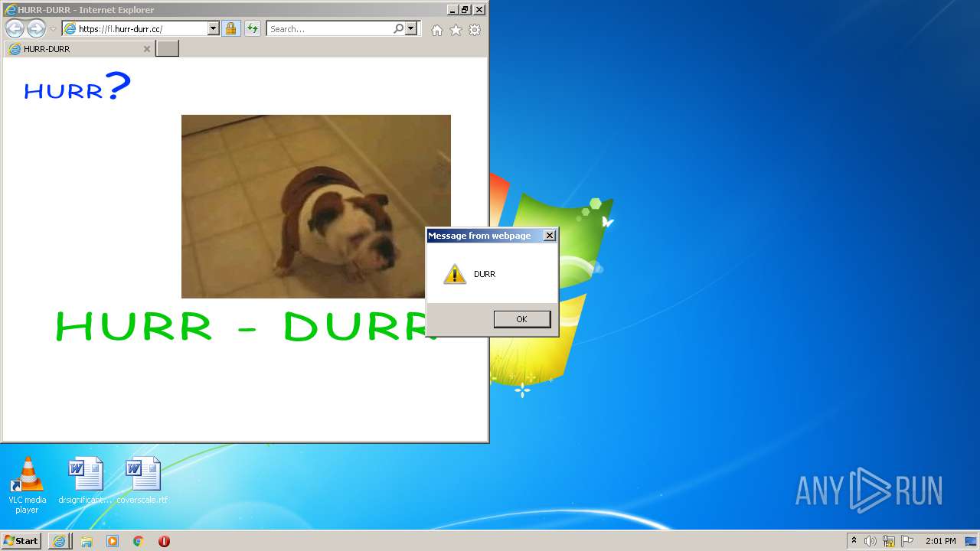This screenshot has height=551, width=980.
Task: Open the Home page icon
Action: [x=436, y=30]
